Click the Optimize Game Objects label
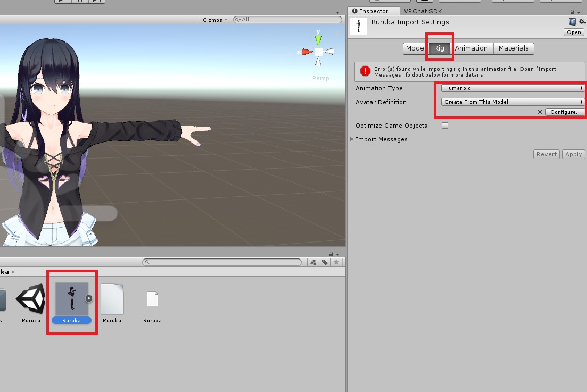 (x=391, y=126)
